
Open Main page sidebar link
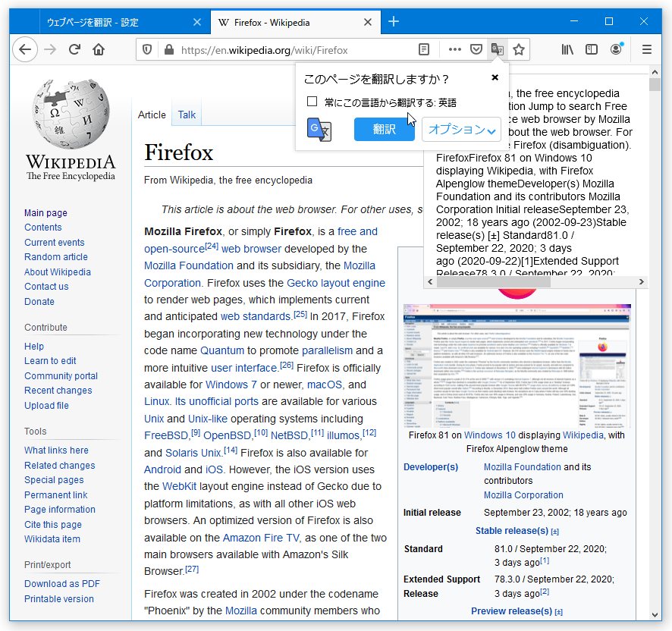[46, 213]
